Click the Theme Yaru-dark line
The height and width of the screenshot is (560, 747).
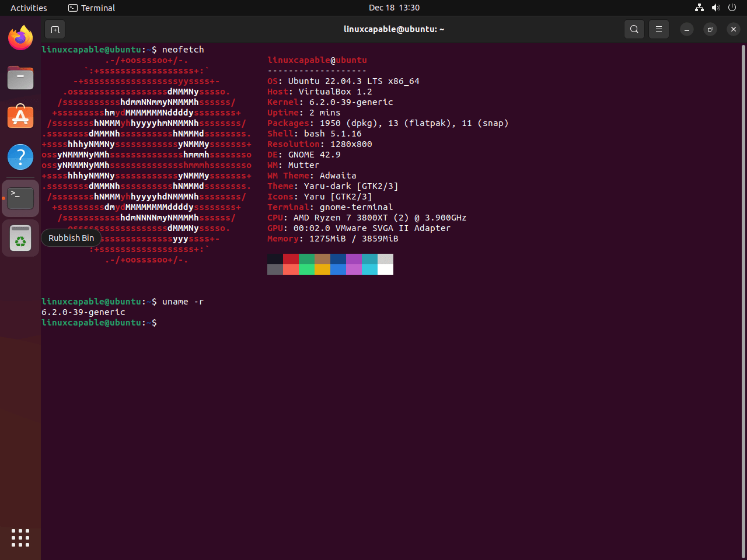333,186
